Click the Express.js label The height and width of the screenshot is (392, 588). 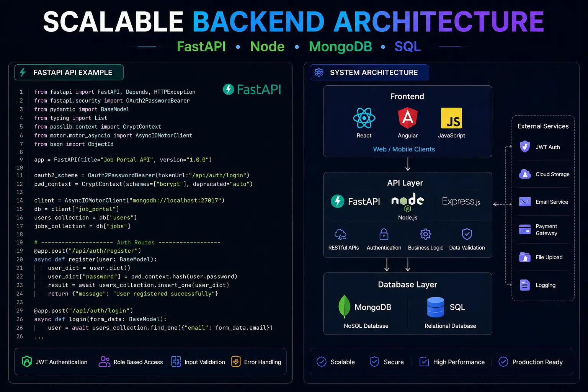pyautogui.click(x=461, y=201)
